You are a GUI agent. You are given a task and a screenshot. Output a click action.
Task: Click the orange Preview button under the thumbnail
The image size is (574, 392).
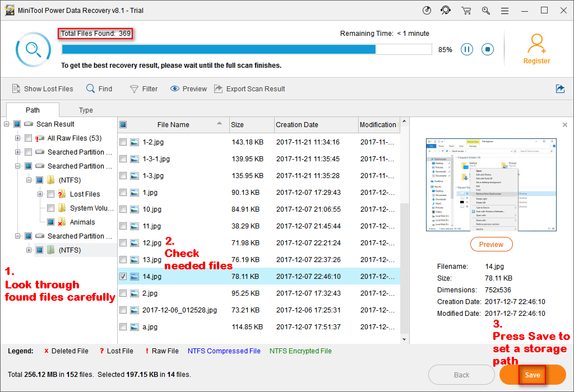491,245
